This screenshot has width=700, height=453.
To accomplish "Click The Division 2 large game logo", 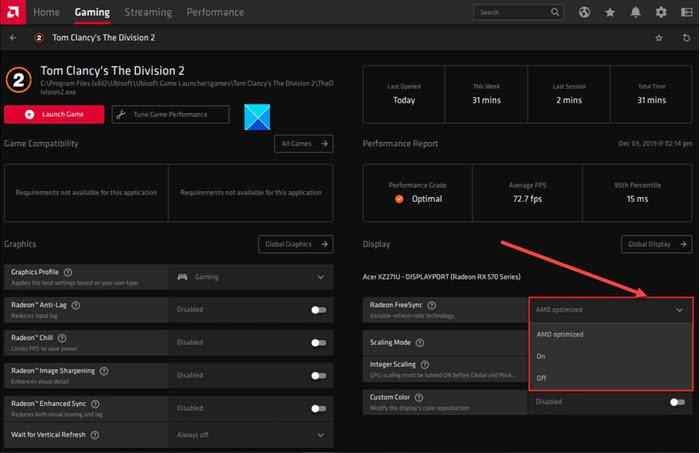I will 18,80.
